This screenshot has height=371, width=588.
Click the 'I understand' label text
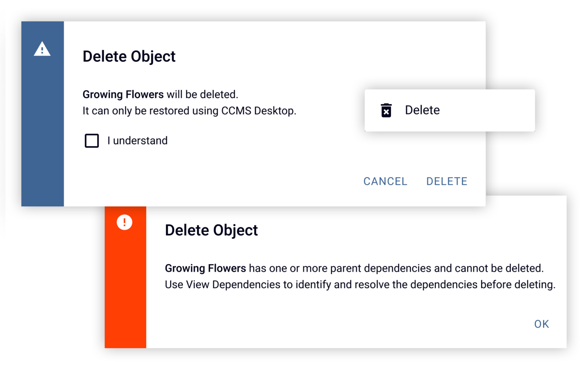point(137,141)
